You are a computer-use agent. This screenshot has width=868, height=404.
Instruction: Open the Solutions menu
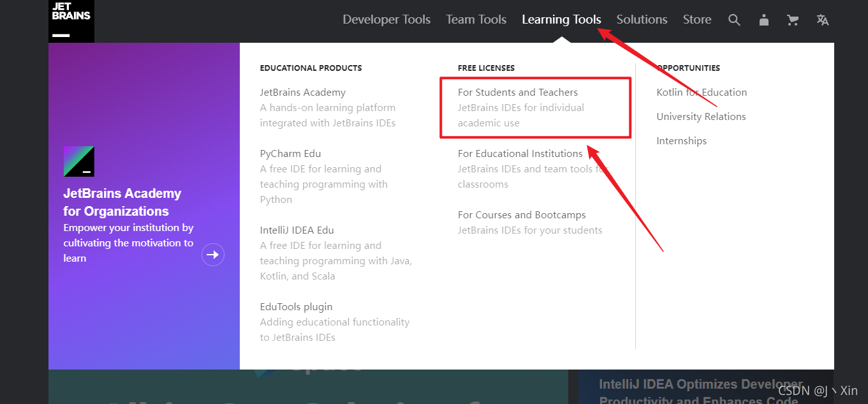click(x=642, y=20)
